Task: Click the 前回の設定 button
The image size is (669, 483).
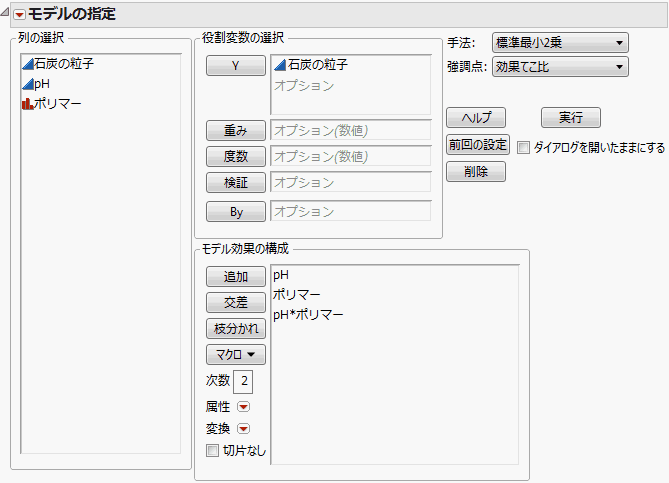Action: (478, 145)
